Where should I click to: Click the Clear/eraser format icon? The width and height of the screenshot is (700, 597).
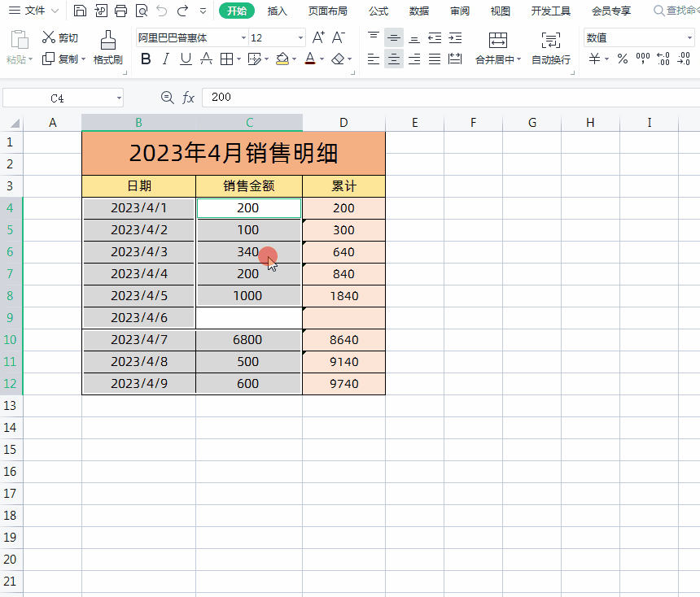tap(338, 59)
